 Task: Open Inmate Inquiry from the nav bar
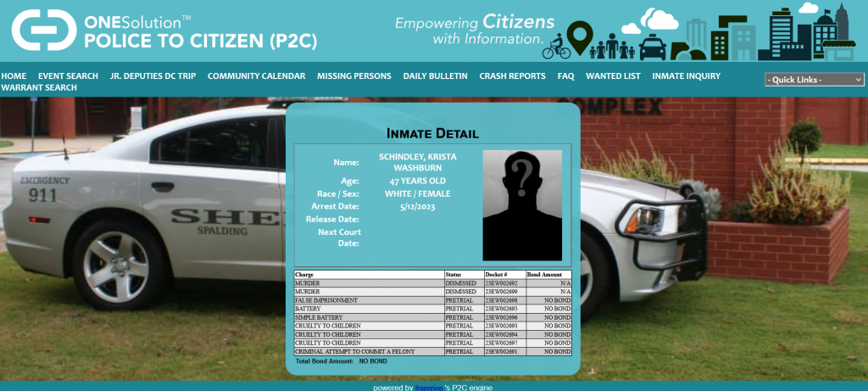686,76
